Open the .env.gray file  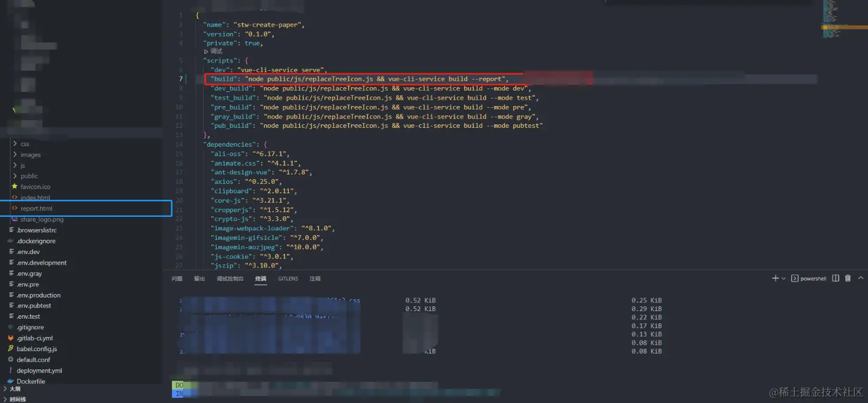tap(29, 273)
